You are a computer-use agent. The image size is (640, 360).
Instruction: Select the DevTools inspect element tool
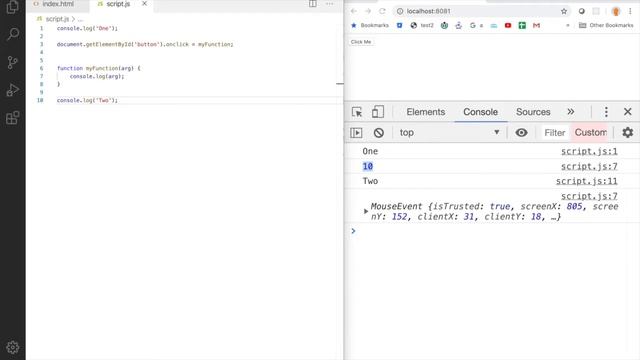[x=357, y=112]
